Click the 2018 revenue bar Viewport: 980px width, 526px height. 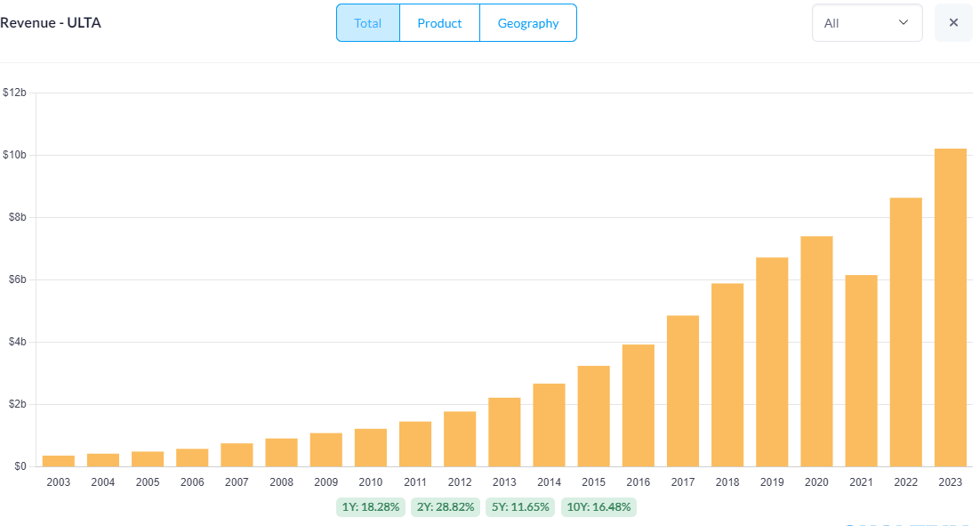727,376
